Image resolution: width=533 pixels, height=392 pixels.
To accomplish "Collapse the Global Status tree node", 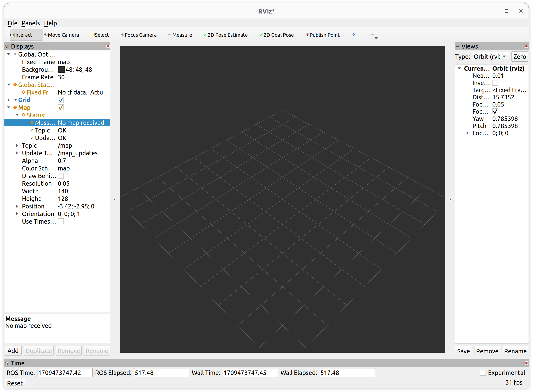I will [9, 84].
